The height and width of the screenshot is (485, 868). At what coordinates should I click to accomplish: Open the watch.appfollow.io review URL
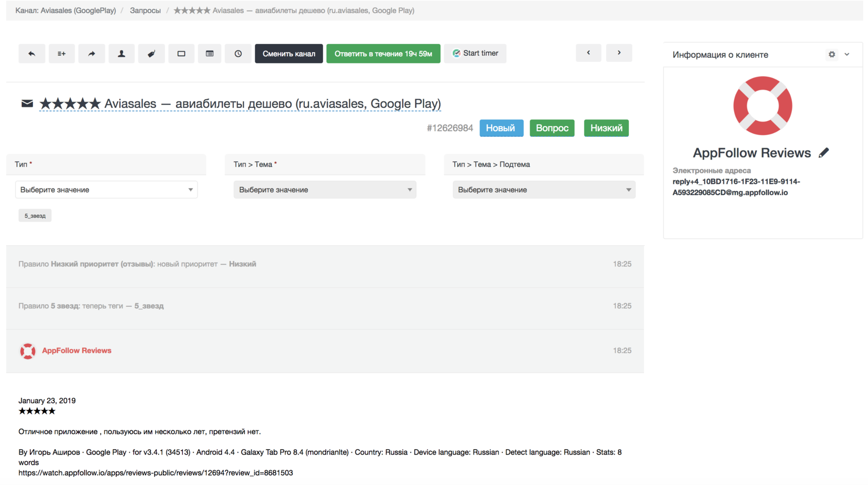(x=156, y=473)
